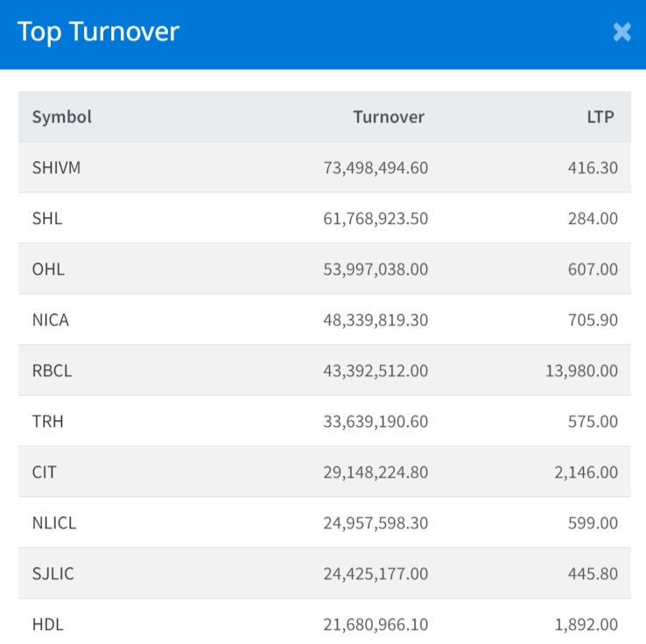The image size is (646, 644).
Task: Click the Top Turnover title text
Action: click(98, 32)
